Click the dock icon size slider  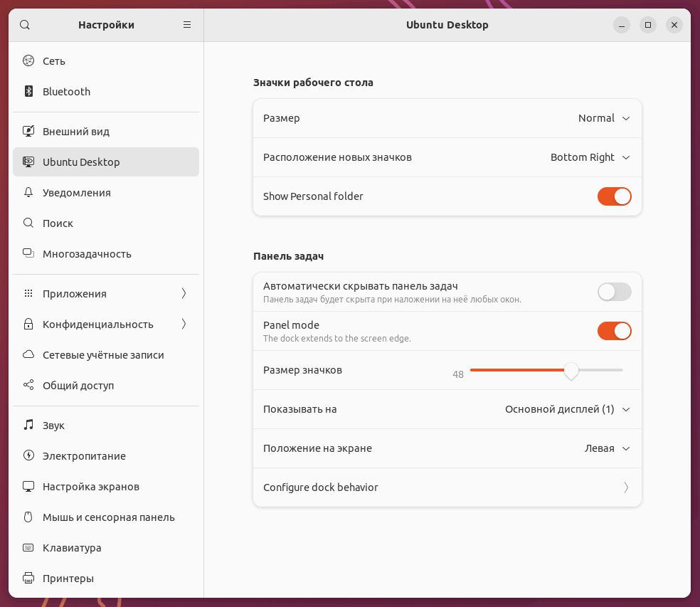[546, 370]
